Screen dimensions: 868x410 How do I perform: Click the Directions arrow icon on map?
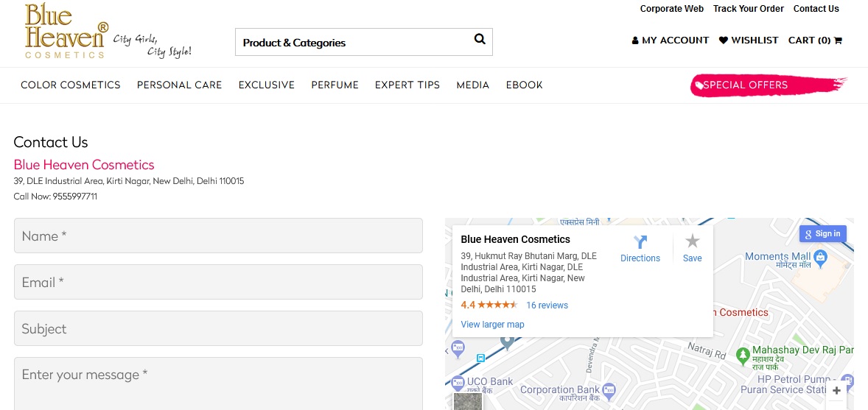[x=640, y=241]
